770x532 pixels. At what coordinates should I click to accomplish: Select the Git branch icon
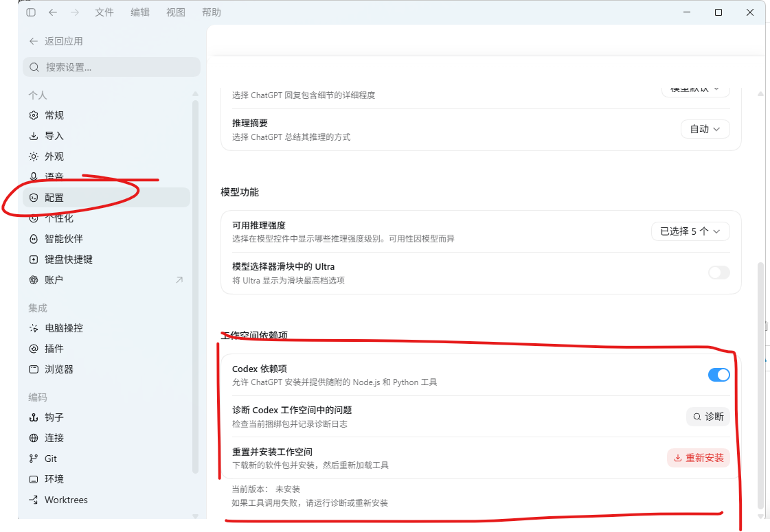pos(34,459)
